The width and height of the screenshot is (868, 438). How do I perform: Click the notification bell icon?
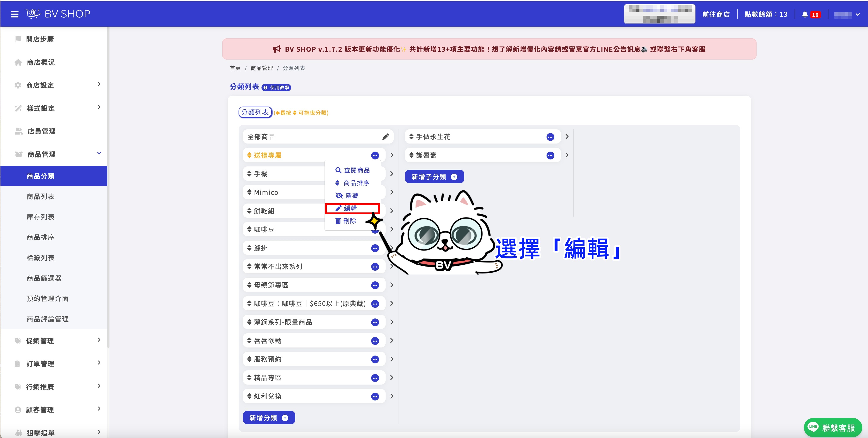click(805, 14)
